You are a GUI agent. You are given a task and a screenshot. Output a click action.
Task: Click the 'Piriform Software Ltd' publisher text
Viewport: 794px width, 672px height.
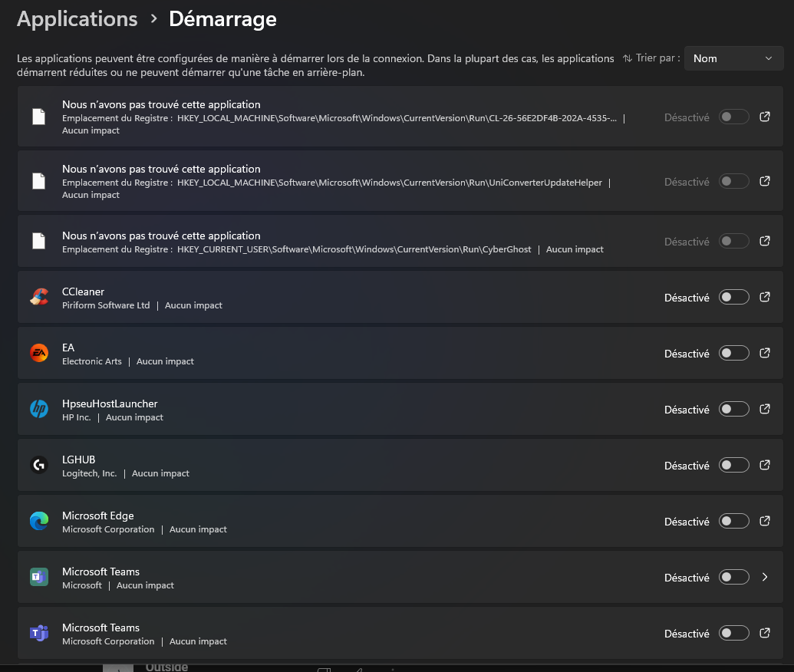(106, 305)
